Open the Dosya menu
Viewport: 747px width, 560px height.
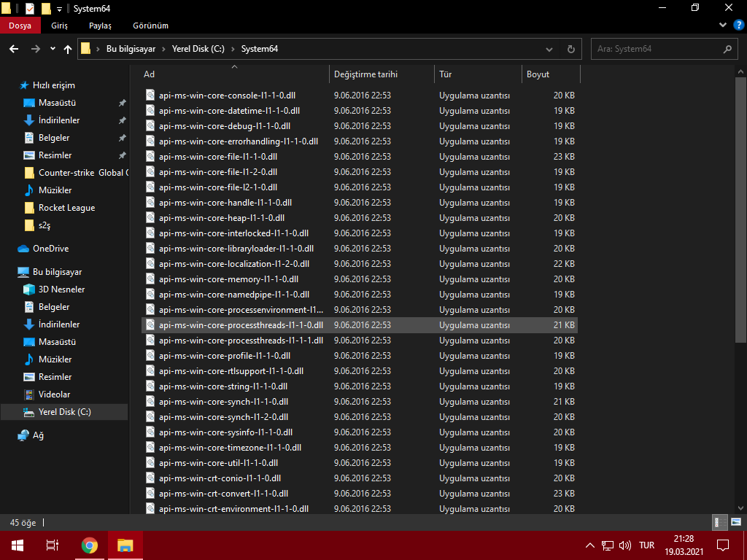click(20, 26)
